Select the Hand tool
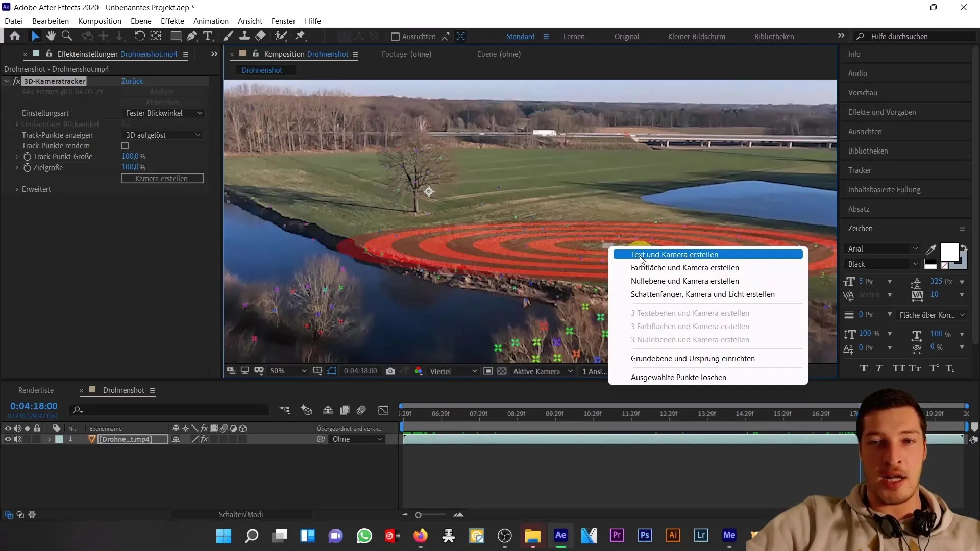 (51, 36)
